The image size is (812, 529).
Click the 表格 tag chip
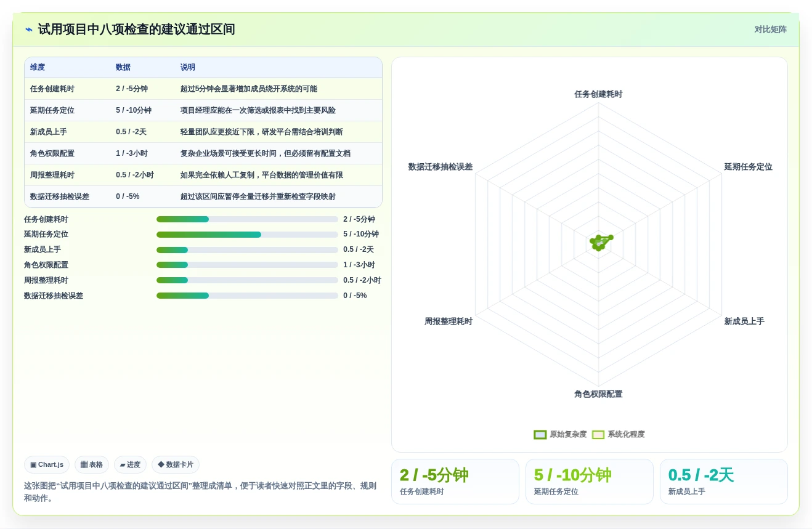tap(92, 465)
